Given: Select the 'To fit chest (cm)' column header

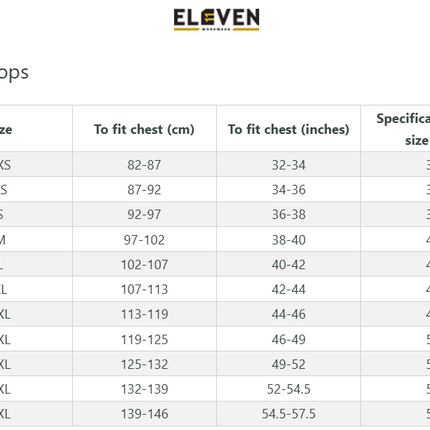Looking at the screenshot, I should (x=144, y=129).
